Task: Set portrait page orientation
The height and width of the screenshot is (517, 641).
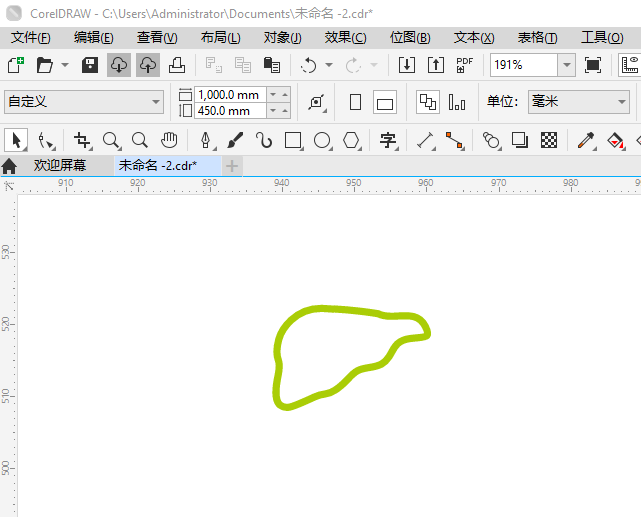Action: tap(355, 102)
